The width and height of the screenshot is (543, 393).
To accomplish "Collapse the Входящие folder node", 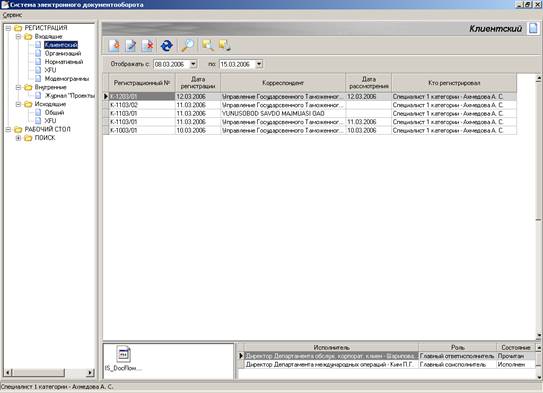I will (x=18, y=36).
